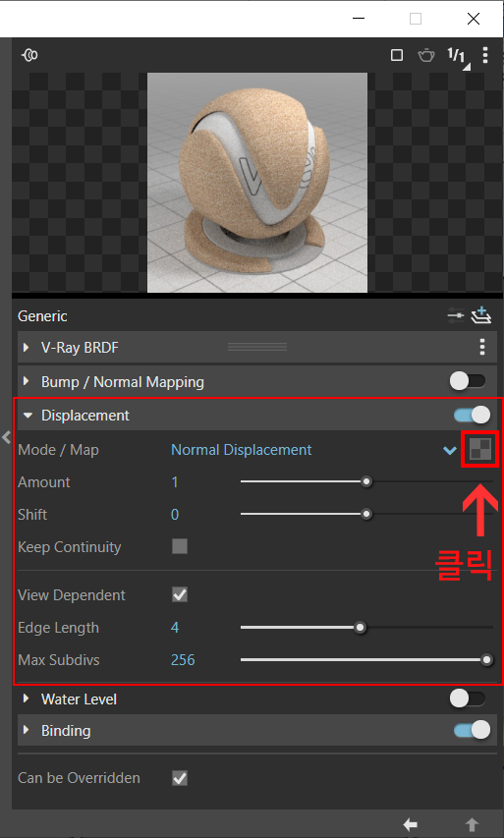The width and height of the screenshot is (504, 838).
Task: Disable the Displacement toggle
Action: (x=472, y=415)
